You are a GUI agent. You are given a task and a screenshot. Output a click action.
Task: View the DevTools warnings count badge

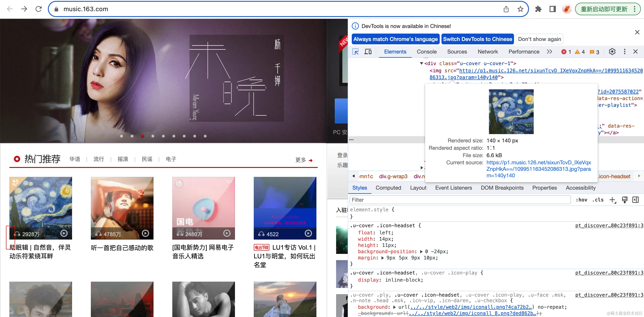[x=580, y=52]
